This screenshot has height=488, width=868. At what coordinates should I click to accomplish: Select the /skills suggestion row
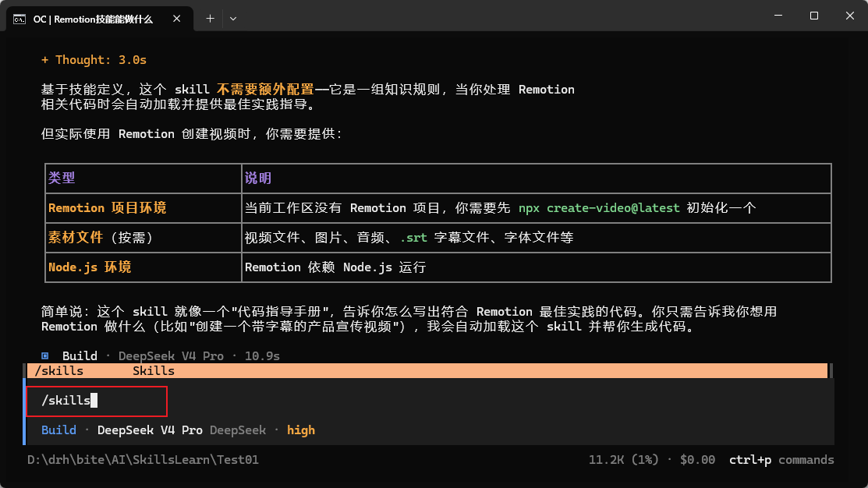click(x=427, y=371)
